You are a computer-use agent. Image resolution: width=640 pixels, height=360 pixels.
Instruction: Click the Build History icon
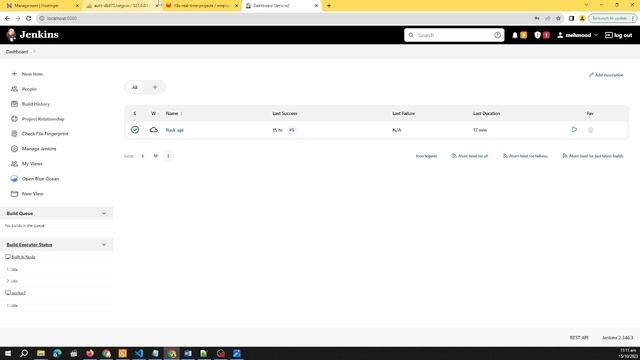tap(14, 104)
